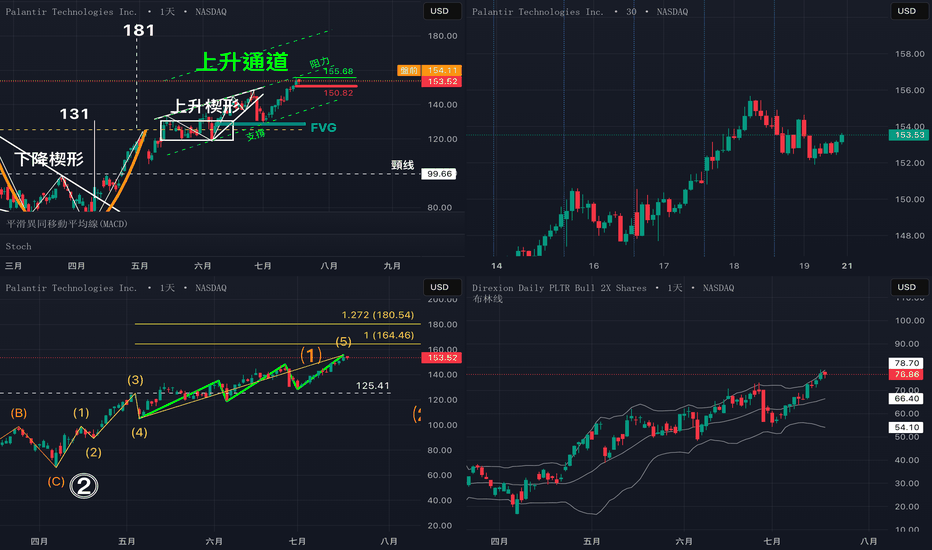The image size is (932, 550).
Task: Click the 54.10 Bollinger lower band label
Action: [x=907, y=427]
